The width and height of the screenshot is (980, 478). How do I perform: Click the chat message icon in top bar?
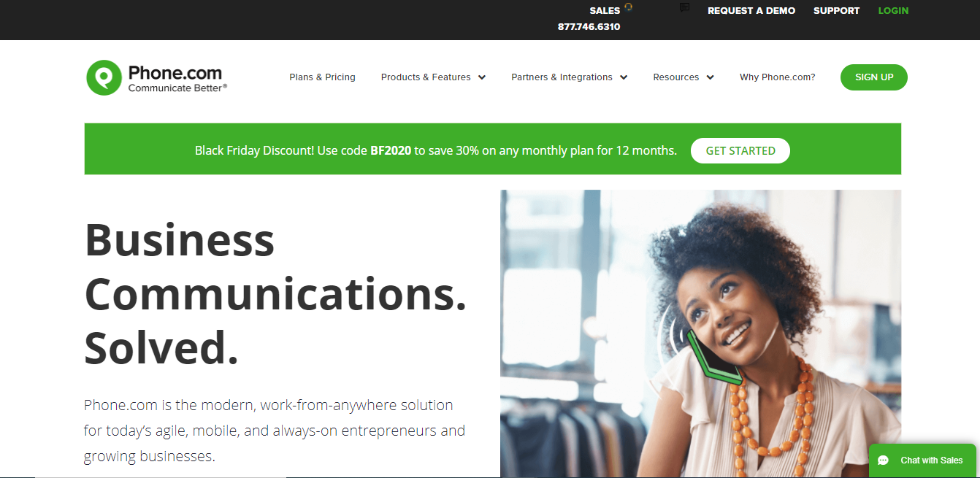click(684, 7)
